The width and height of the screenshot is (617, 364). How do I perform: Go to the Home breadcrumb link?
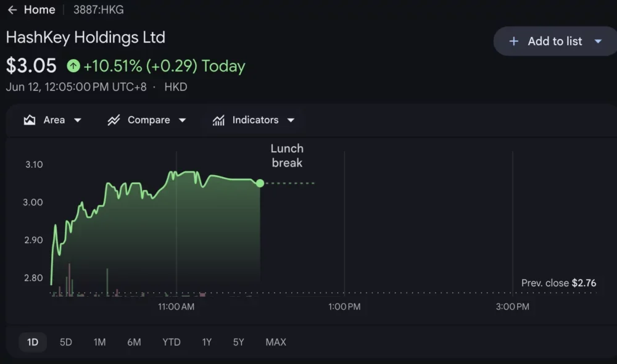[39, 10]
